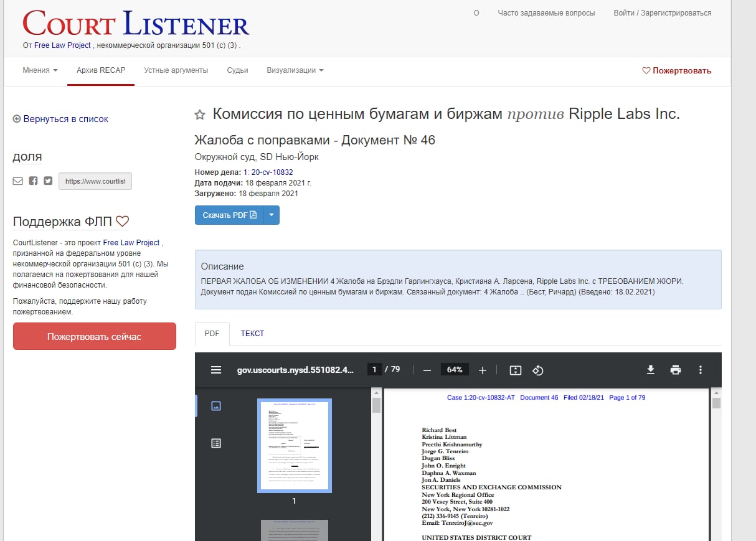The height and width of the screenshot is (541, 756).
Task: Click the Жалоба с поправками - Документ № 46 title
Action: 315,140
